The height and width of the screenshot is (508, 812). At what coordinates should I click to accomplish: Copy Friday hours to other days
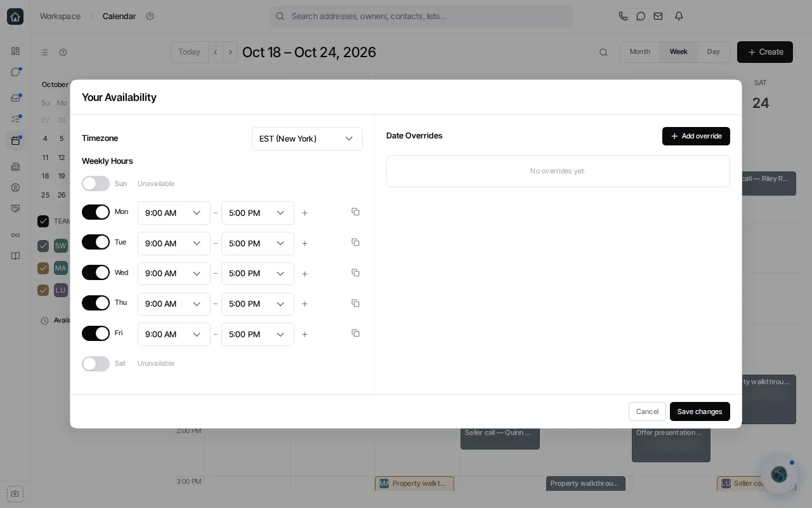point(355,333)
